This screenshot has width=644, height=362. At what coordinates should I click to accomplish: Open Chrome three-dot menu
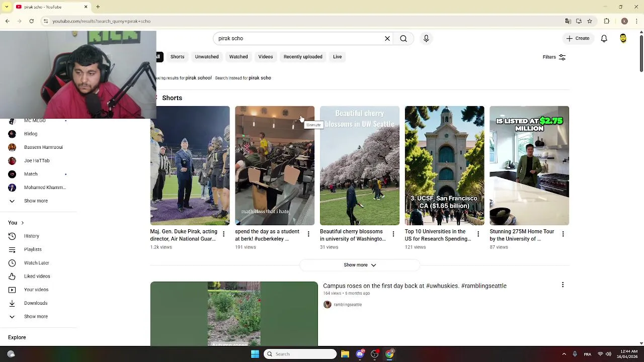(636, 21)
